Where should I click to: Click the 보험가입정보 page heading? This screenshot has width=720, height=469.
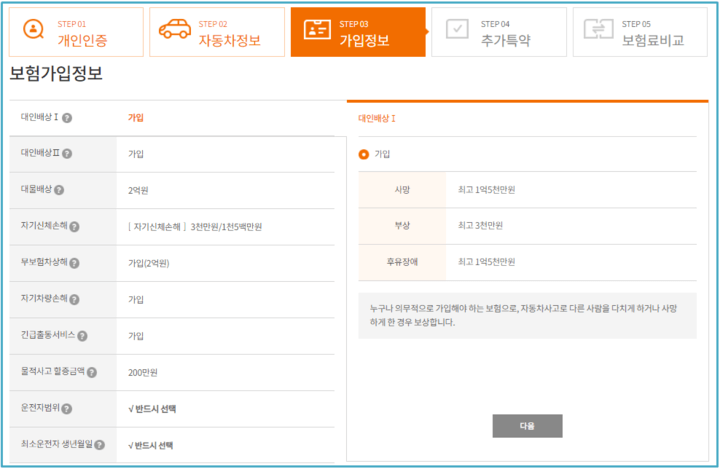pos(56,73)
